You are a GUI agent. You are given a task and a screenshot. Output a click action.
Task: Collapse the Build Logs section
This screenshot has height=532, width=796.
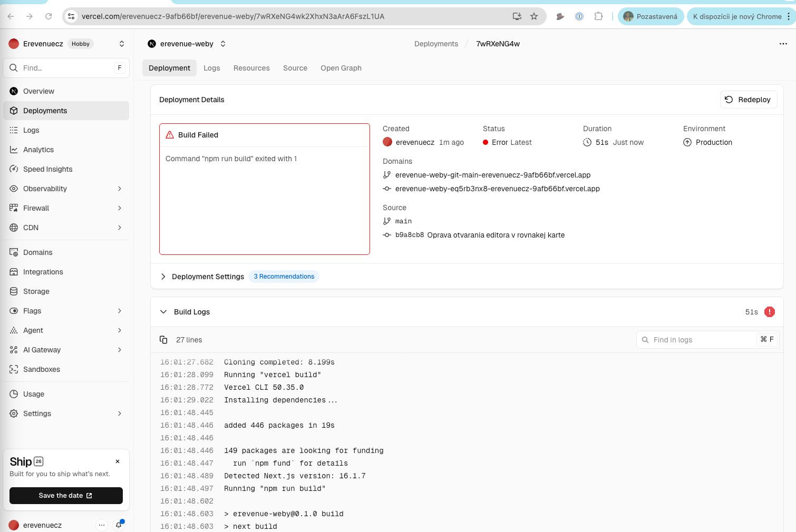163,312
